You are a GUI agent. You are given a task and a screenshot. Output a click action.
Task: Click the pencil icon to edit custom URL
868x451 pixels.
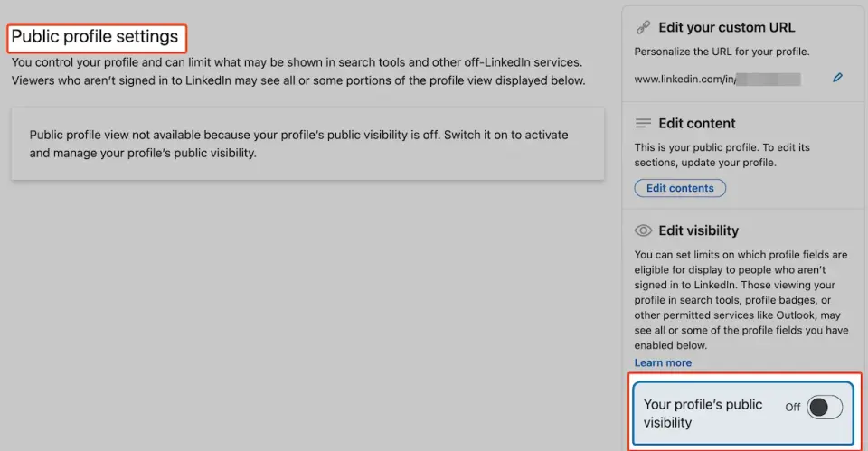[x=837, y=78]
